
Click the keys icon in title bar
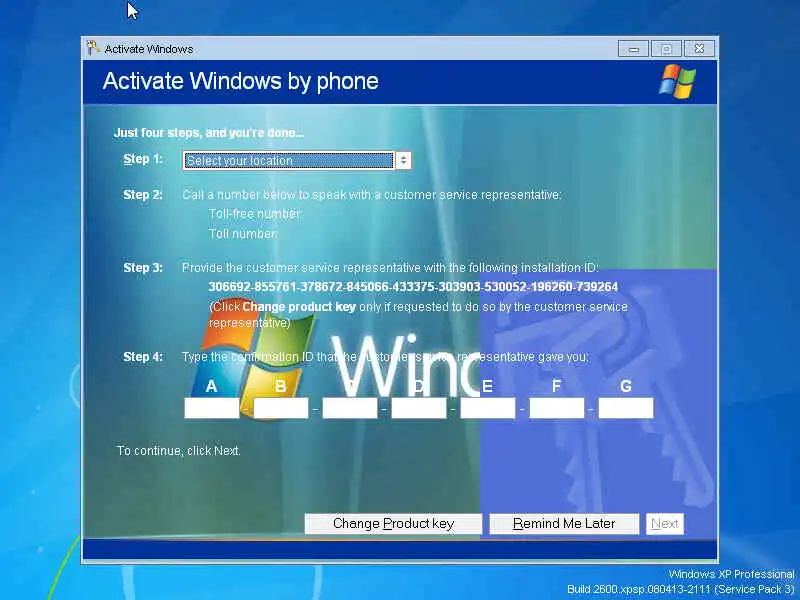(x=93, y=48)
